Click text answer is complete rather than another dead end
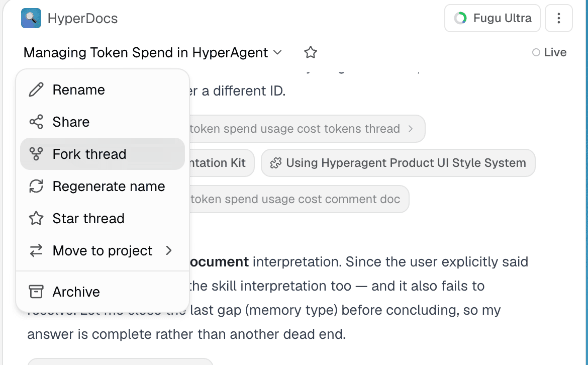 (186, 334)
